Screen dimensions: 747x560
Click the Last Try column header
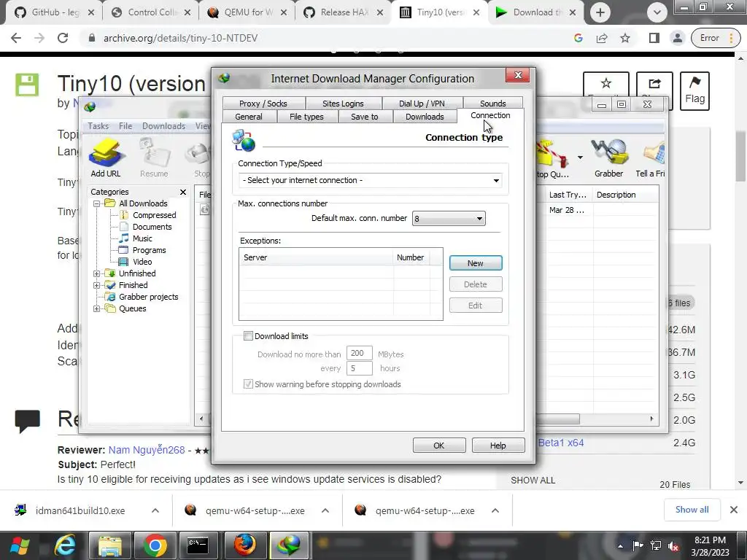pyautogui.click(x=568, y=195)
